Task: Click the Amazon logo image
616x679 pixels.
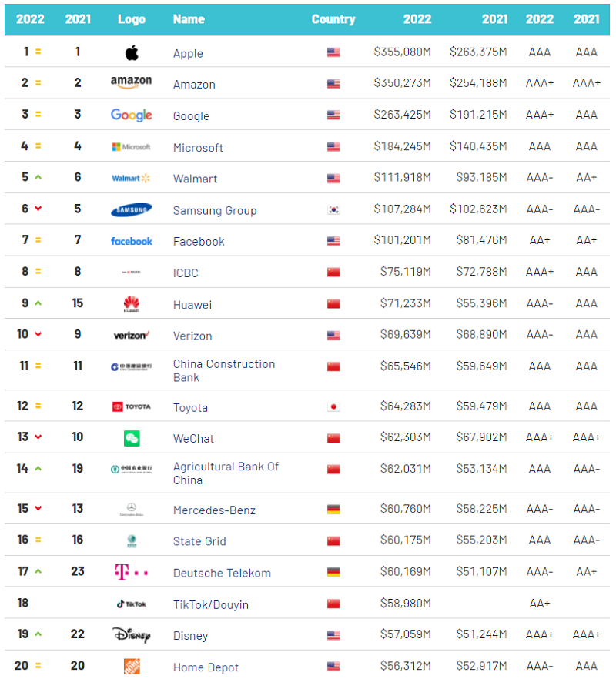Action: pos(131,83)
